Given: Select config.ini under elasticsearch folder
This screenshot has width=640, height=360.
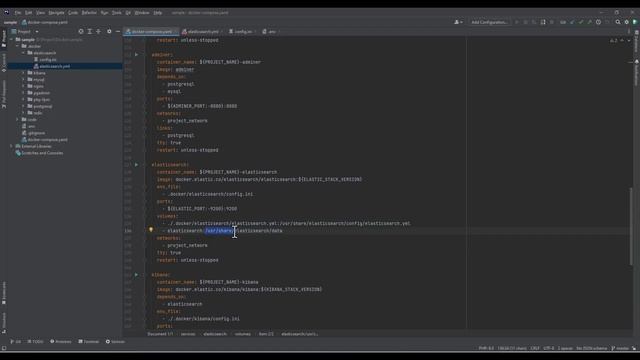Looking at the screenshot, I should point(48,60).
